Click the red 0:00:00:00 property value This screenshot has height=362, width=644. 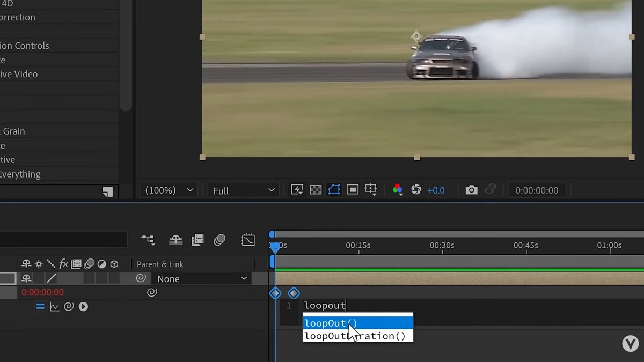click(42, 292)
